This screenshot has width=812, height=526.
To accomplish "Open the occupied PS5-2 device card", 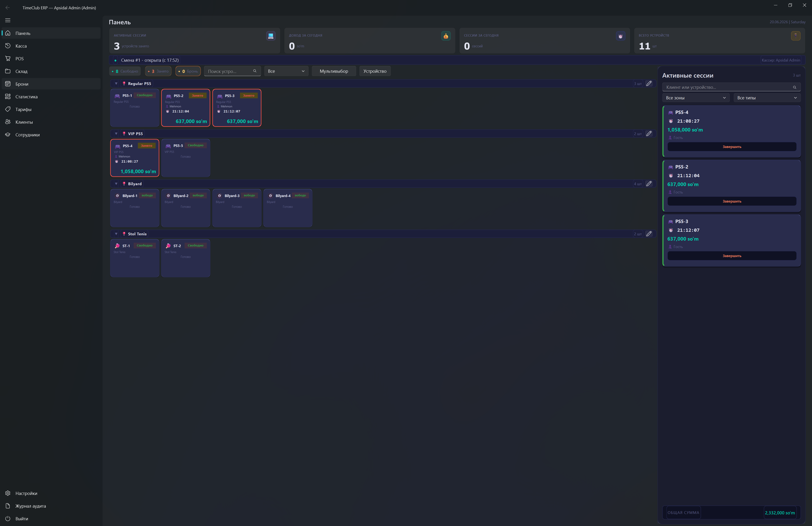I will point(186,108).
